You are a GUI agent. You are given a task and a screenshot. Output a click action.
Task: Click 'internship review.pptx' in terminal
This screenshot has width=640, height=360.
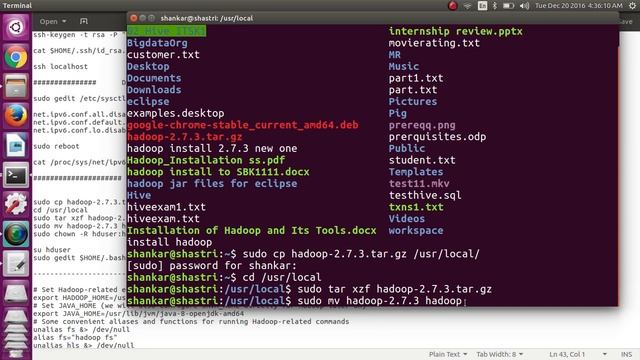click(x=456, y=31)
